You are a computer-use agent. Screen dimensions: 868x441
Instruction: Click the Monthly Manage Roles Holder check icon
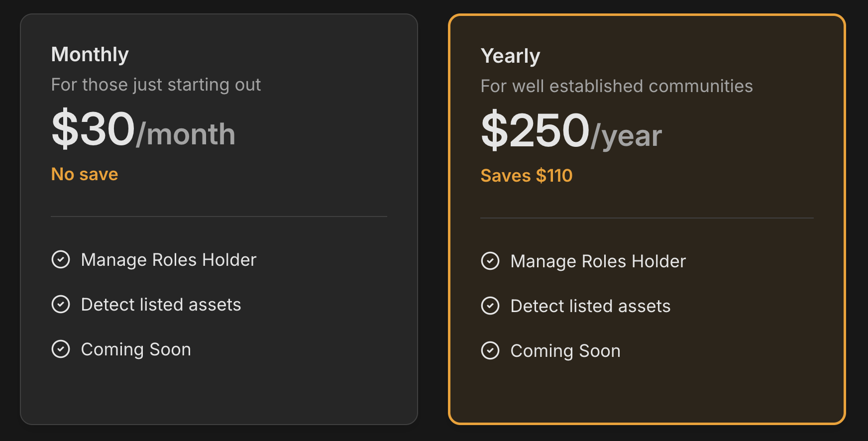tap(61, 259)
